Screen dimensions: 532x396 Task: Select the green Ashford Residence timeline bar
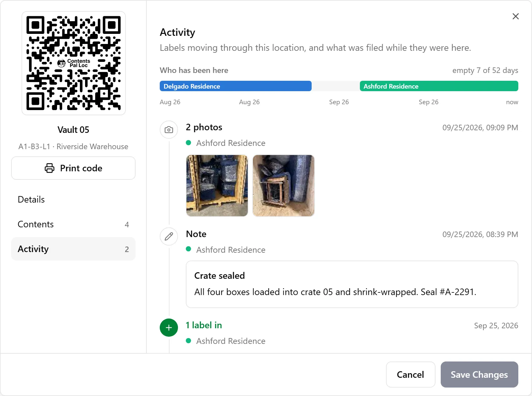pyautogui.click(x=439, y=86)
